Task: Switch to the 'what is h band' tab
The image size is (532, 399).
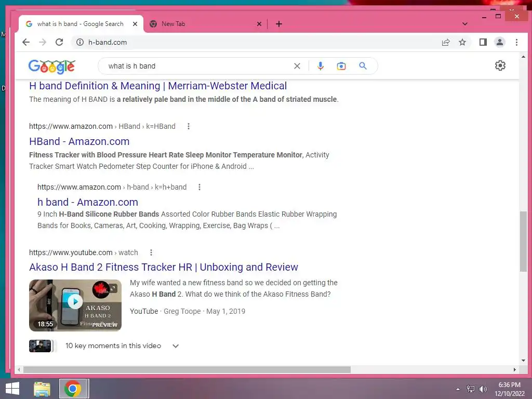Action: (81, 24)
